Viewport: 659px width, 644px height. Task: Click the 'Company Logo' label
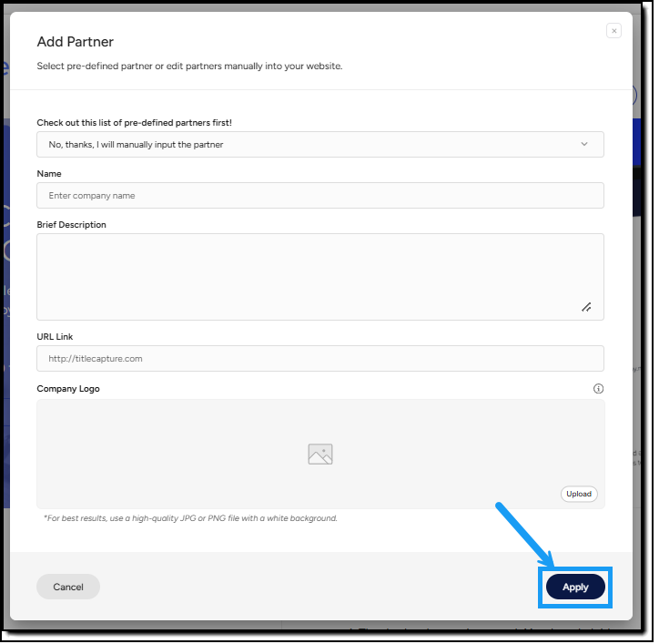tap(68, 389)
